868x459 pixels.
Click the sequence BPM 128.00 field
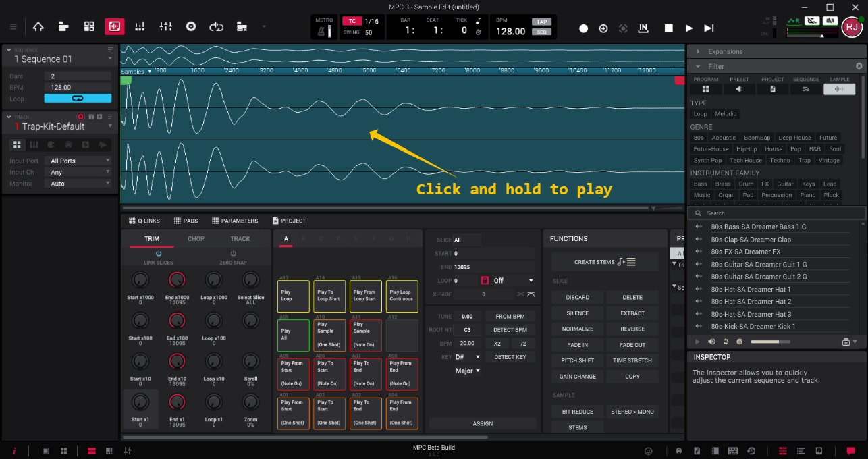[x=78, y=87]
